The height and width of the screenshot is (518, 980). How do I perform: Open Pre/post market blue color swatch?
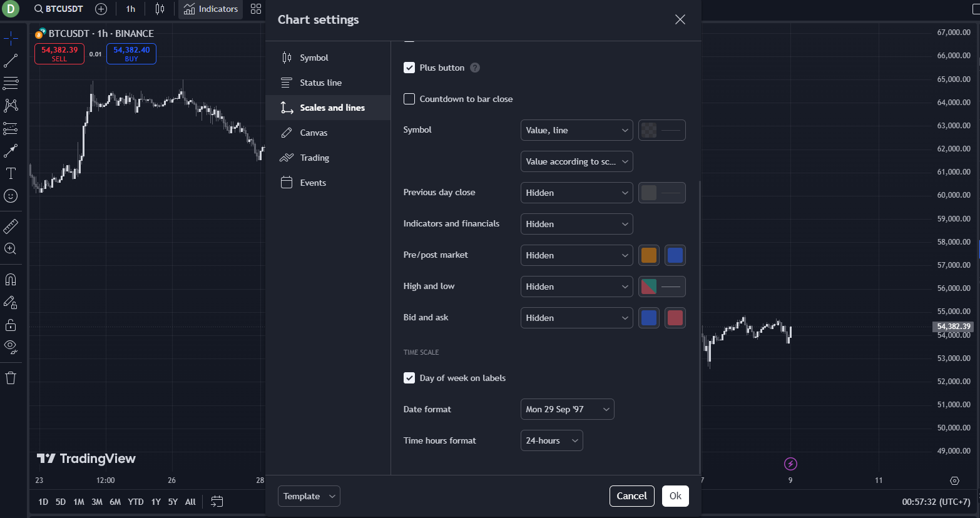click(x=675, y=255)
